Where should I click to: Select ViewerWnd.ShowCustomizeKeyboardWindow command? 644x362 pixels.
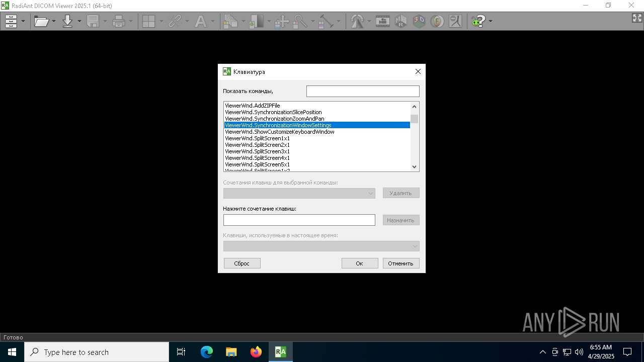point(317,132)
